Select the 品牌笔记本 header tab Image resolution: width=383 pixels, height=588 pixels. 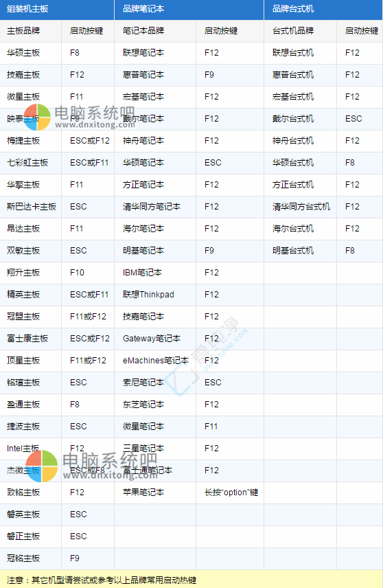pyautogui.click(x=189, y=10)
